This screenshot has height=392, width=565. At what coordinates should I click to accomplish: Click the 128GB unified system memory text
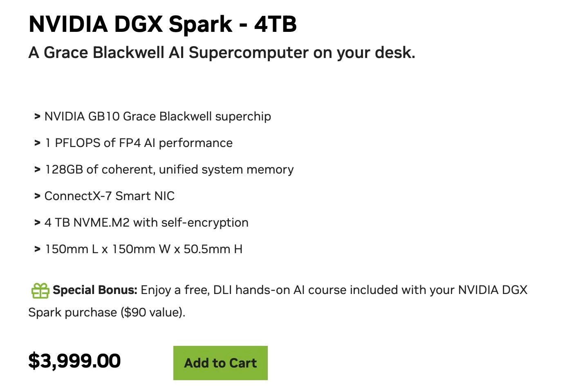169,169
